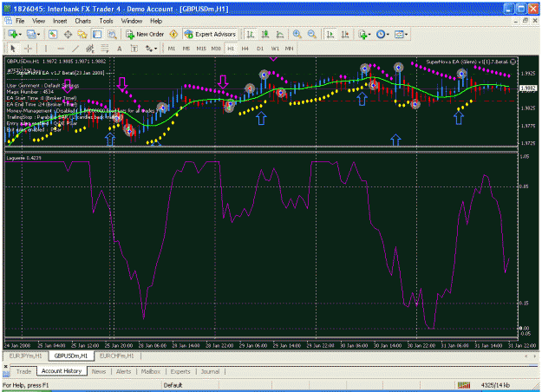Open the Periods clock dropdown

tap(382, 34)
